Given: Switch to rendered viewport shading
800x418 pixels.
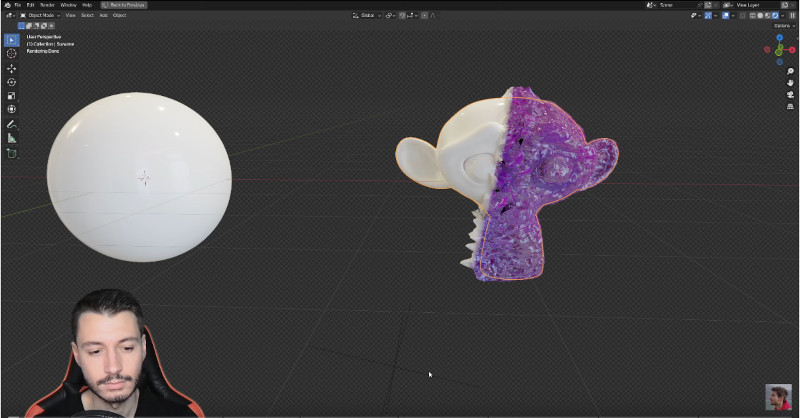Looking at the screenshot, I should (x=775, y=15).
